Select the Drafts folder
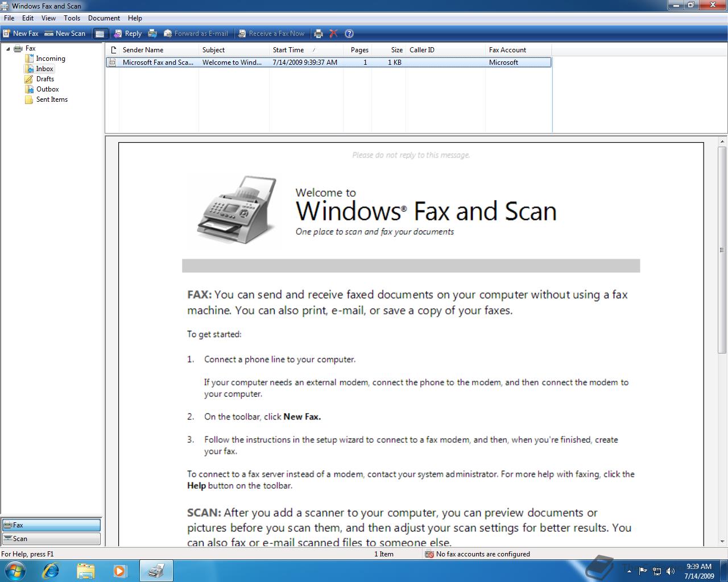 45,79
